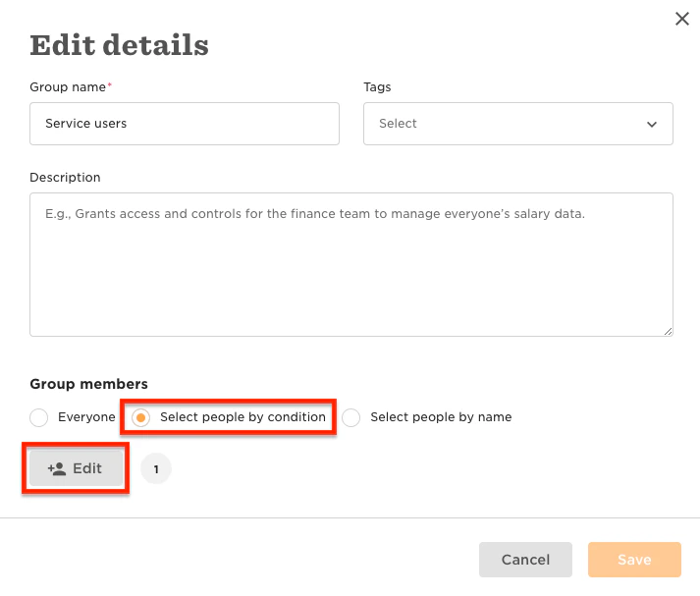Click the Group members heading
The height and width of the screenshot is (596, 700).
pos(88,384)
